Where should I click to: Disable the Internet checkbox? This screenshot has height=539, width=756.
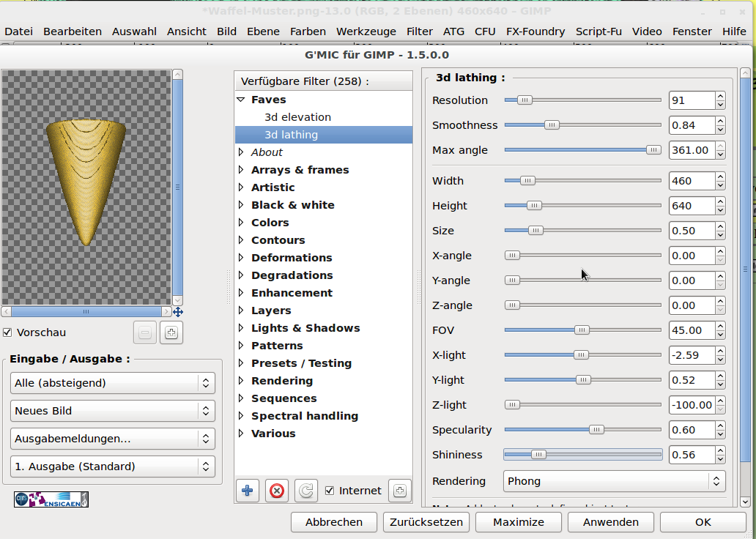[330, 491]
